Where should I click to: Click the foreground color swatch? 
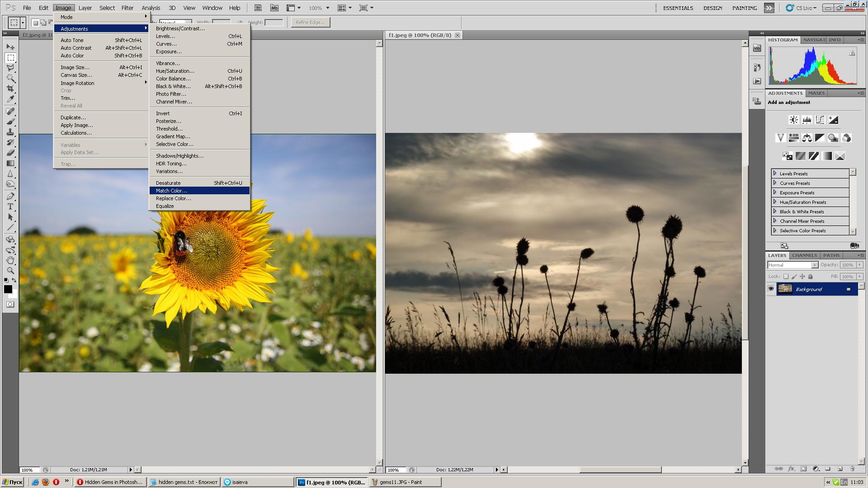[8, 289]
